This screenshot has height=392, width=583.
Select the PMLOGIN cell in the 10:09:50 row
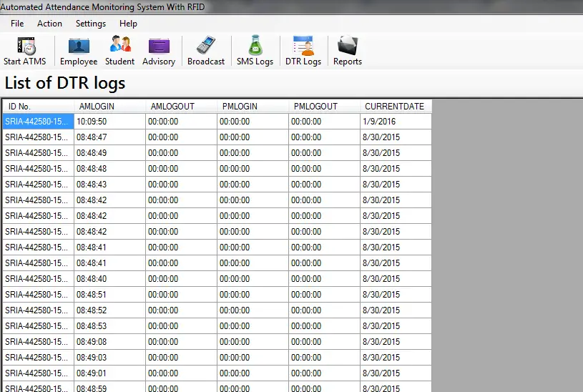pyautogui.click(x=253, y=122)
